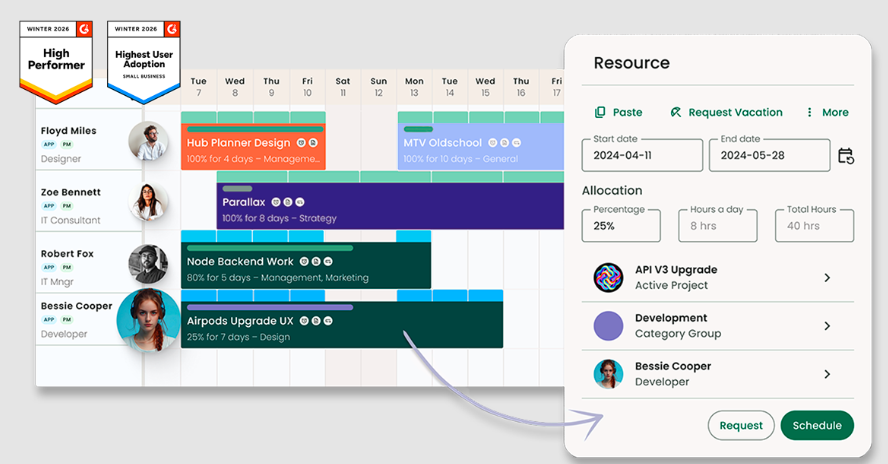The width and height of the screenshot is (888, 464).
Task: Click the note icon on Node Backend Work
Action: click(316, 261)
